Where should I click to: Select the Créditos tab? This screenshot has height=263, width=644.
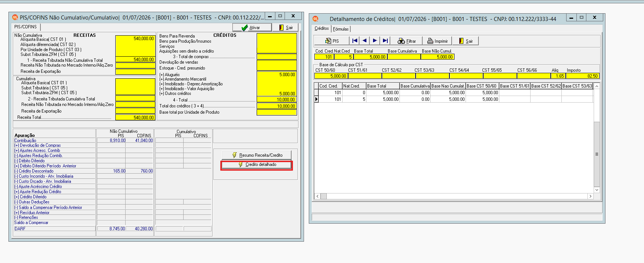point(322,28)
